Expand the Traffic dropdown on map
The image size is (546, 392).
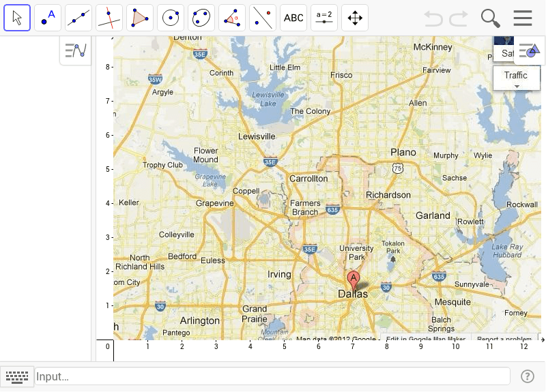click(x=517, y=78)
